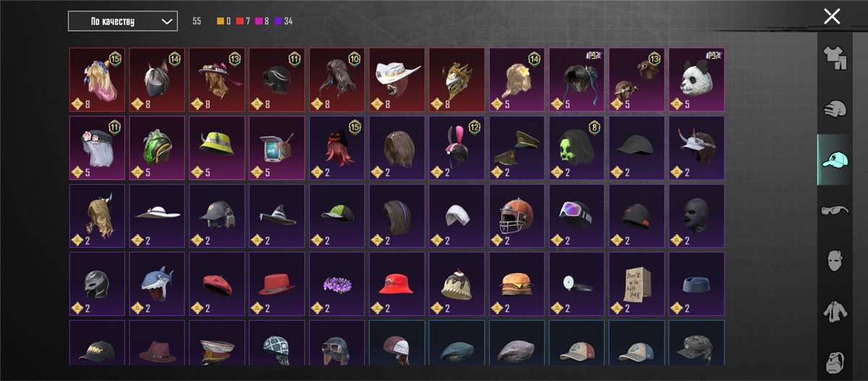
Task: Choose the shark head hat item
Action: coord(157,283)
